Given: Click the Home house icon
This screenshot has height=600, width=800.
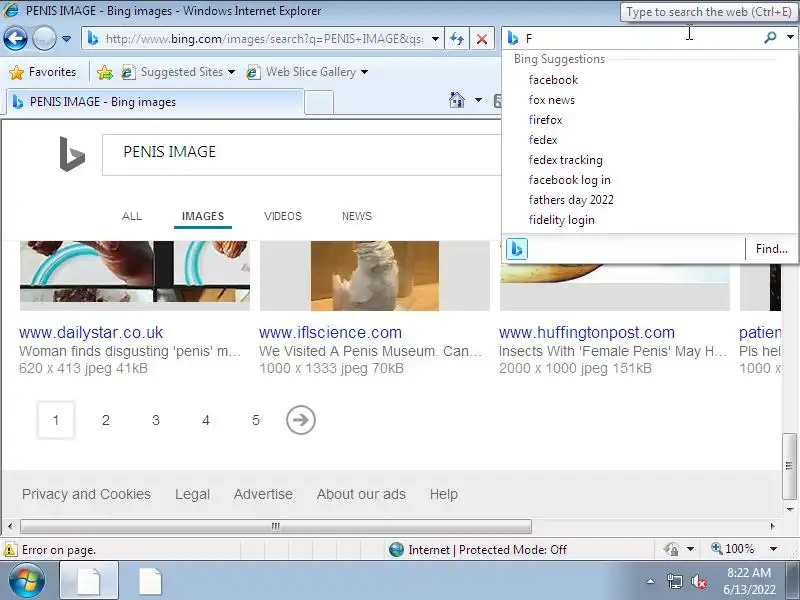Looking at the screenshot, I should point(457,100).
